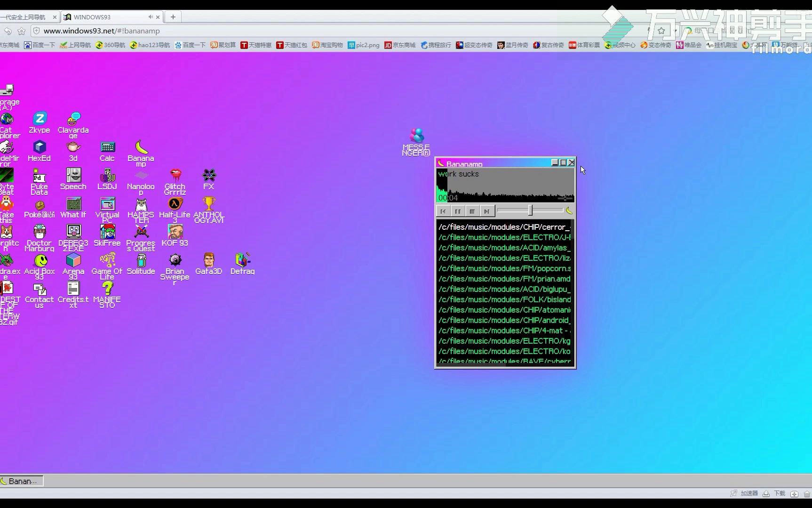Open the LSDJ icon
The width and height of the screenshot is (812, 508).
pyautogui.click(x=107, y=179)
